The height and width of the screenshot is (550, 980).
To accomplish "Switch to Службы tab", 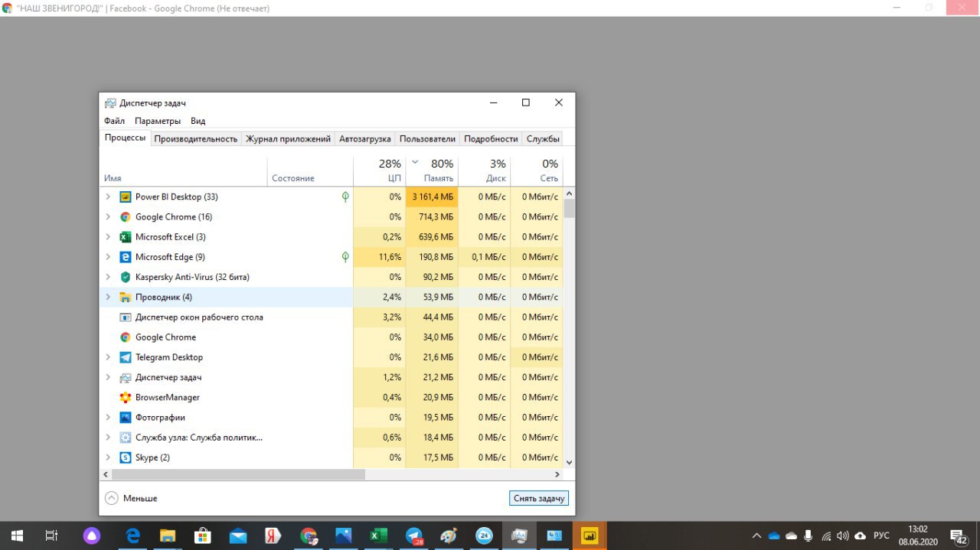I will 543,138.
